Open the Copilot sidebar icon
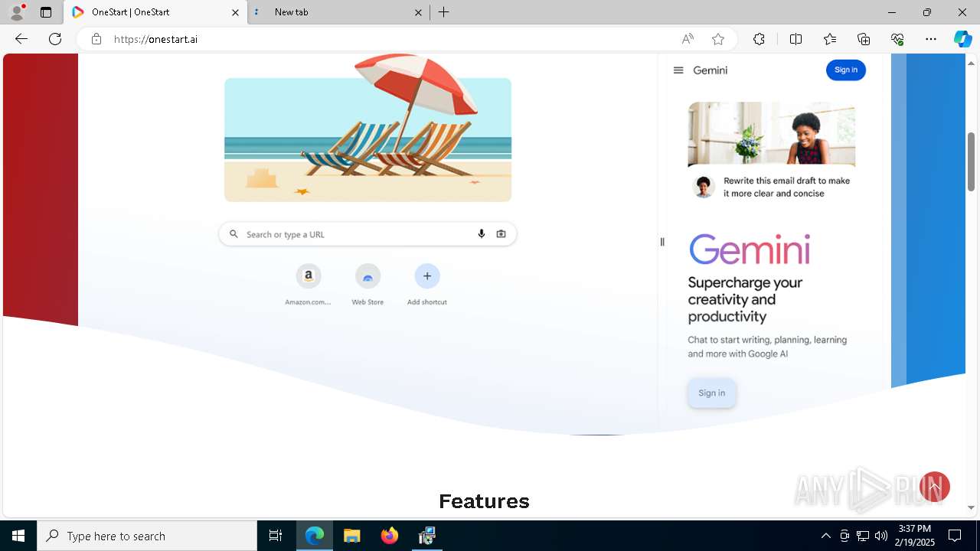The height and width of the screenshot is (551, 980). [962, 39]
